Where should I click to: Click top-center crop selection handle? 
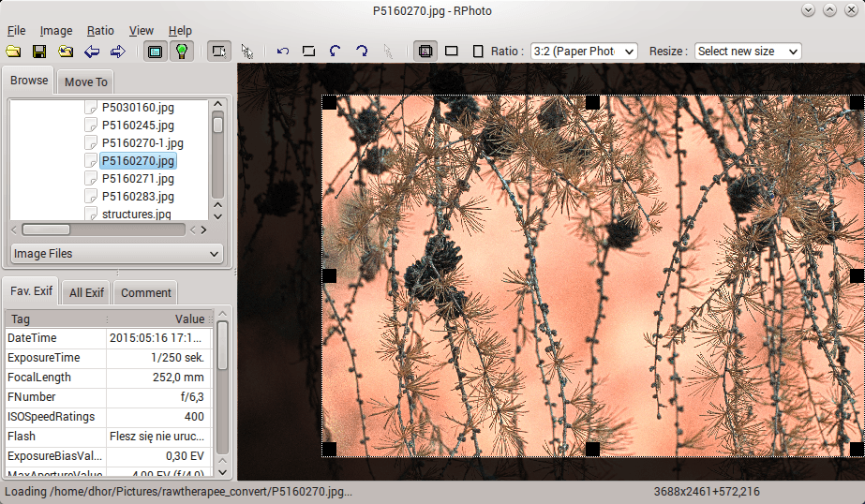click(592, 102)
